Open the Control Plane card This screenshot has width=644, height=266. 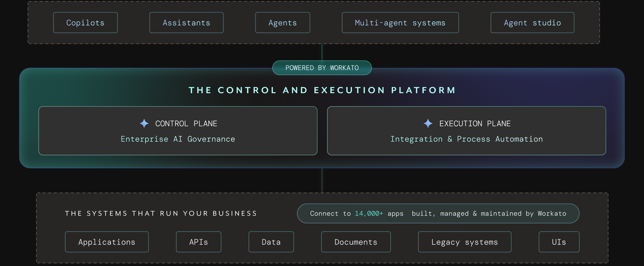coord(178,131)
